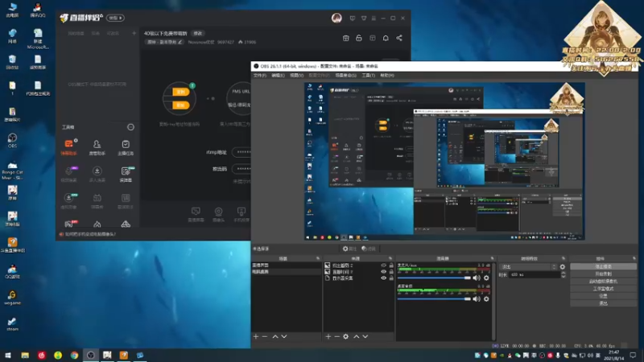This screenshot has height=362, width=644.
Task: Click Start Virtual Camera in OBS controls
Action: 603,282
